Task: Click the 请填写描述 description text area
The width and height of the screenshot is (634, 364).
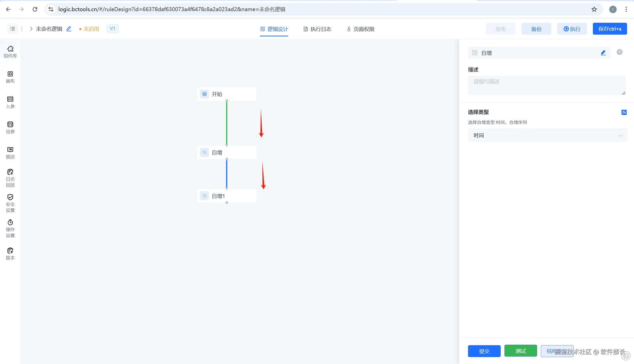Action: (x=546, y=85)
